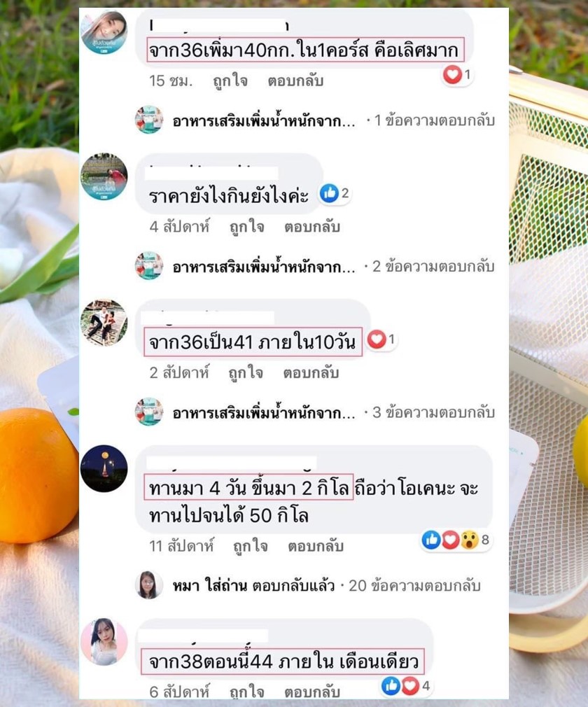This screenshot has height=707, width=588.
Task: Click the heart reaction beside the 36 เป็น 41 comment
Action: (377, 339)
